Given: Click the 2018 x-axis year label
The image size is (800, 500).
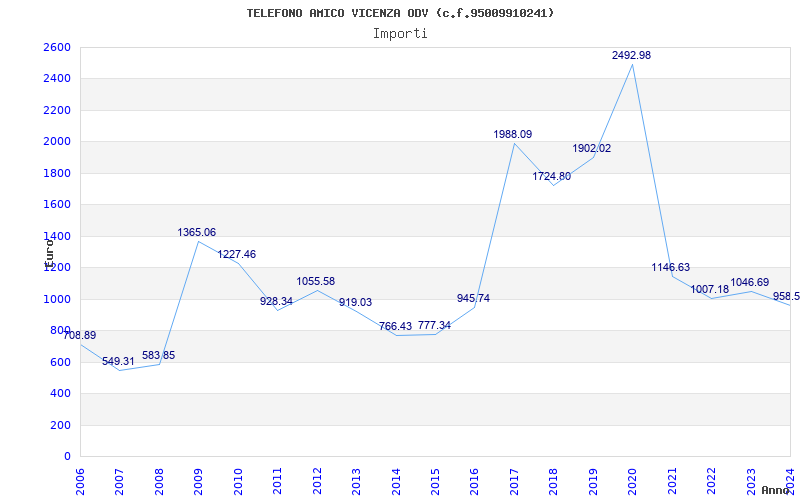Looking at the screenshot, I should point(554,482).
